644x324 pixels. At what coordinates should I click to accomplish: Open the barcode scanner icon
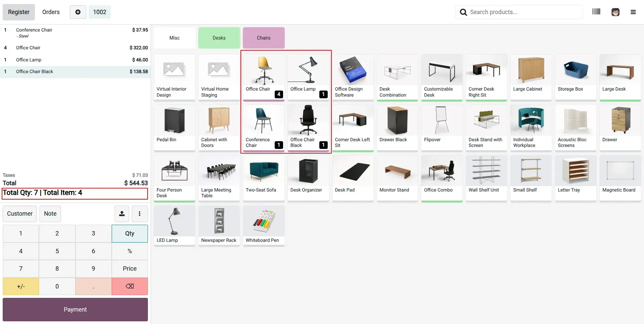(596, 12)
